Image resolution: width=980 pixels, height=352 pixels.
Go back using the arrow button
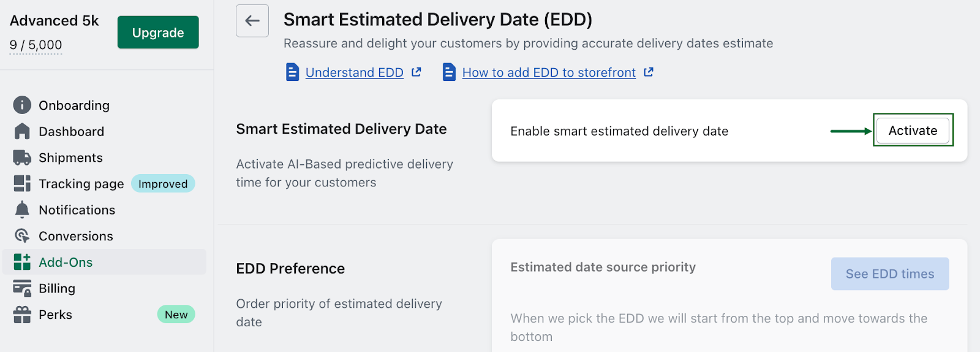click(252, 21)
